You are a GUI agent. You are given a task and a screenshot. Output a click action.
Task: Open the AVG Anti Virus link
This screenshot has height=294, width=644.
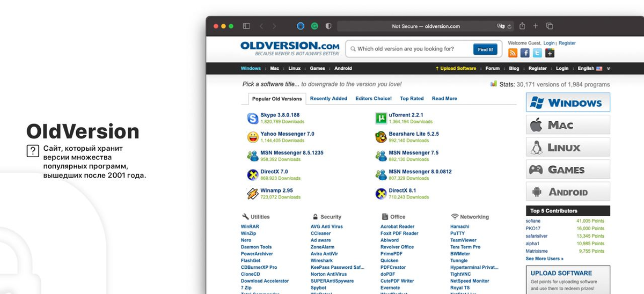click(327, 227)
